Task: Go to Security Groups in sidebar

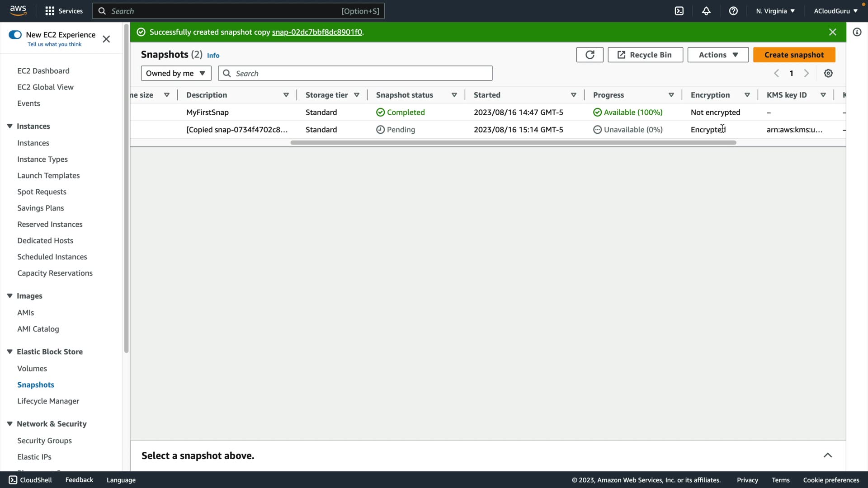Action: 44,441
